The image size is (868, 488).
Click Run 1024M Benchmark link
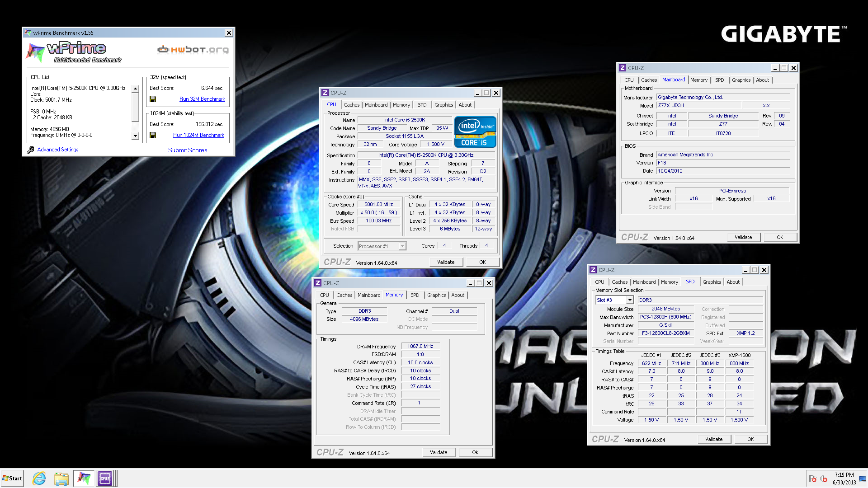198,135
